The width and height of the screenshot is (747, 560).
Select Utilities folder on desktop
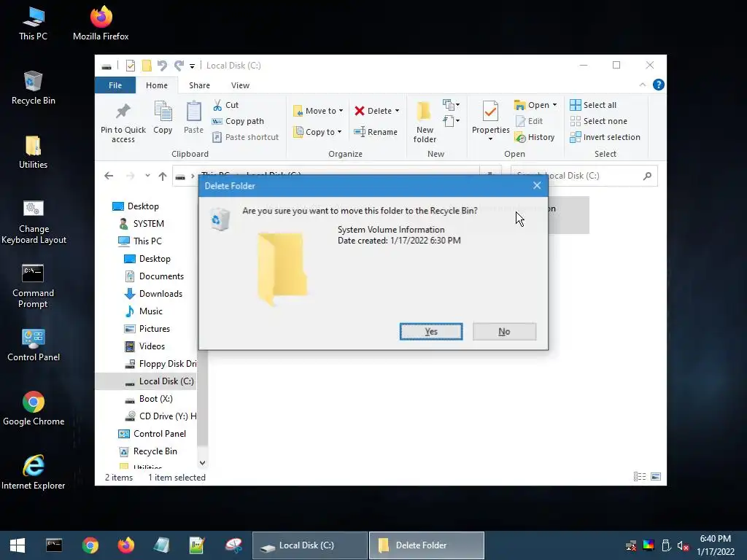33,152
